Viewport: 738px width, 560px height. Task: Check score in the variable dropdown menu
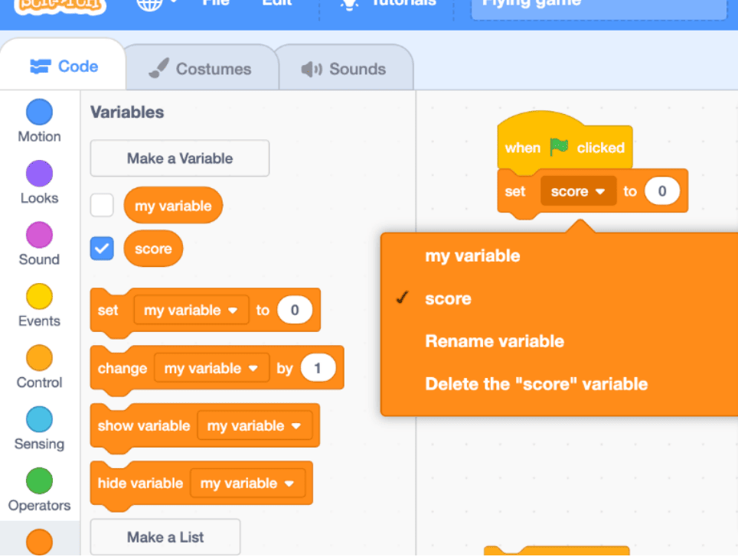448,299
